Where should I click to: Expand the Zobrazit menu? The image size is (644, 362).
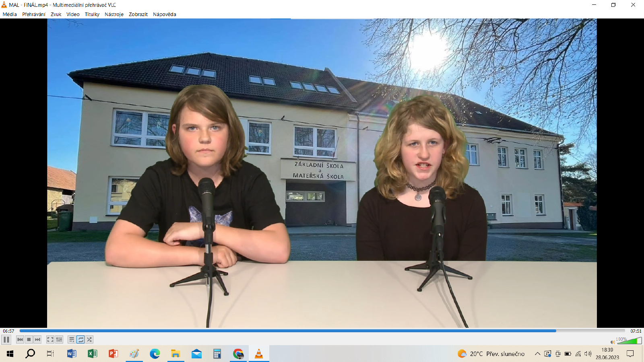[138, 14]
